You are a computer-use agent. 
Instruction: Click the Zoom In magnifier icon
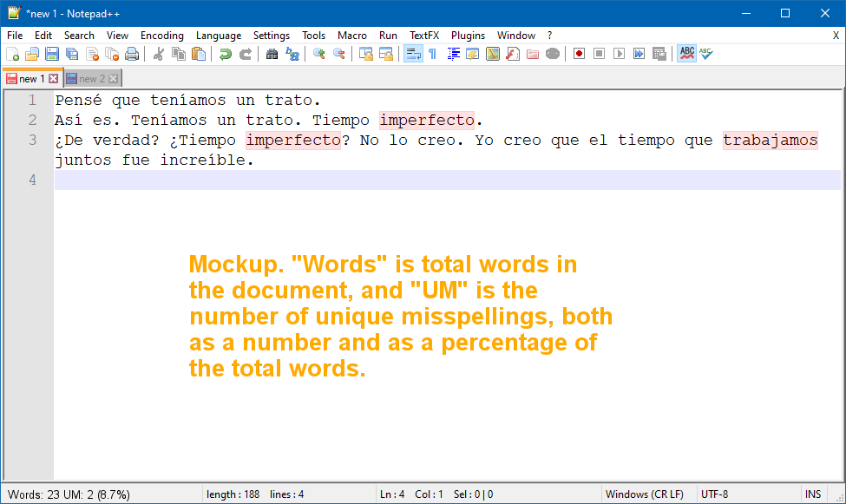318,54
